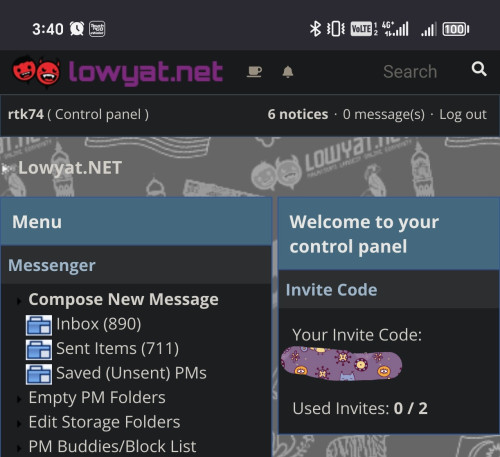Click the folder icon beside Saved PMs
This screenshot has width=500, height=457.
pyautogui.click(x=39, y=374)
